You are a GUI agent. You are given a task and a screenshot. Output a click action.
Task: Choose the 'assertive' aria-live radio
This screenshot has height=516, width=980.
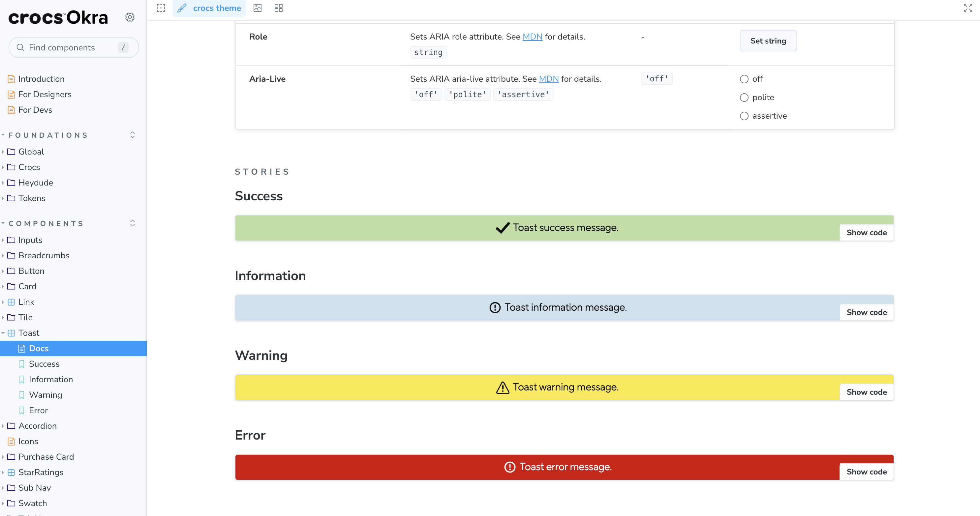(x=744, y=116)
